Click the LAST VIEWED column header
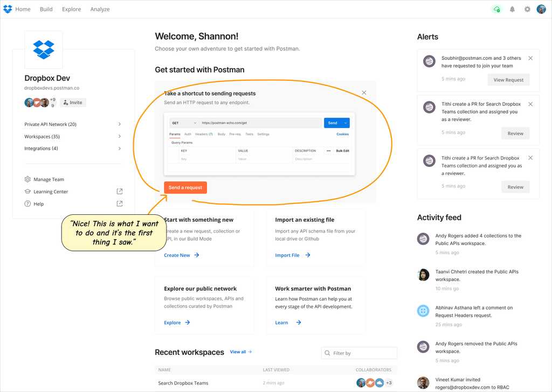The height and width of the screenshot is (392, 552). [x=276, y=370]
